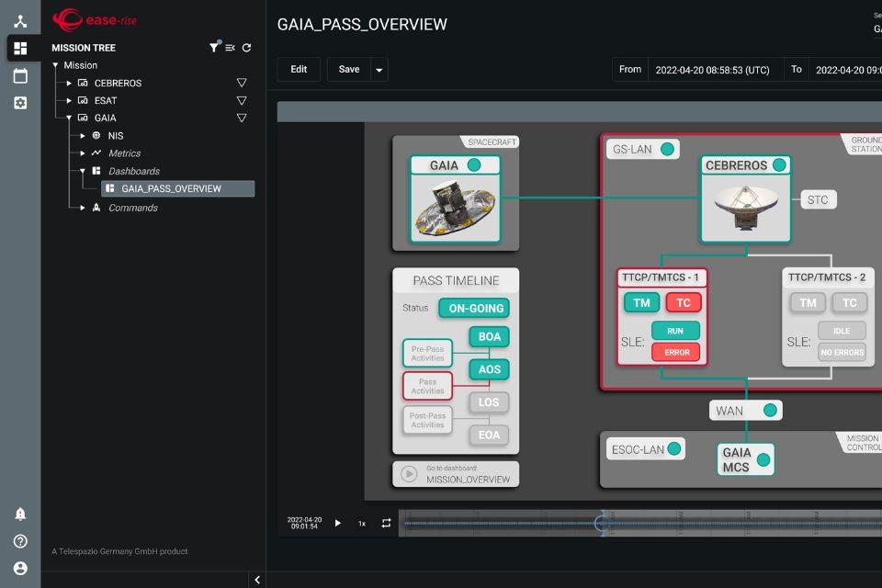Open the calendar sidebar icon
The image size is (882, 588).
20,75
